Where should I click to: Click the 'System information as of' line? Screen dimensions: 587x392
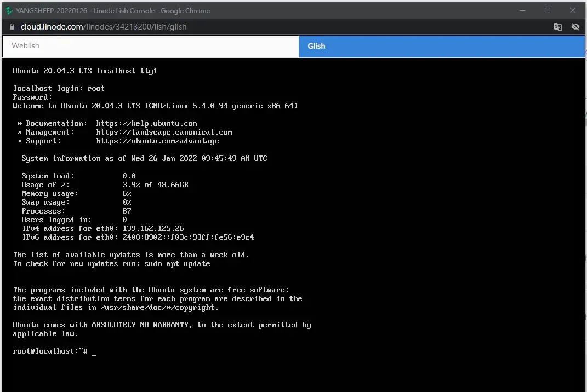tap(144, 159)
